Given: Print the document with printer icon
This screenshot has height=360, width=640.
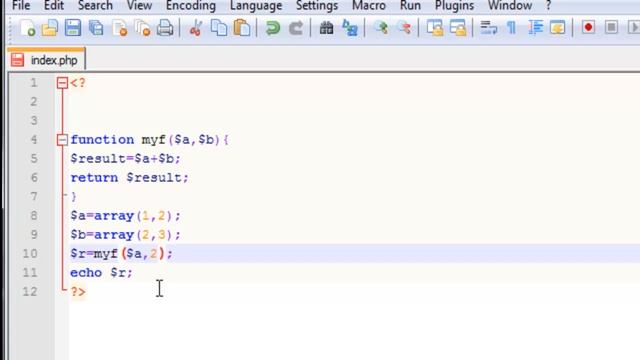Looking at the screenshot, I should pyautogui.click(x=165, y=28).
